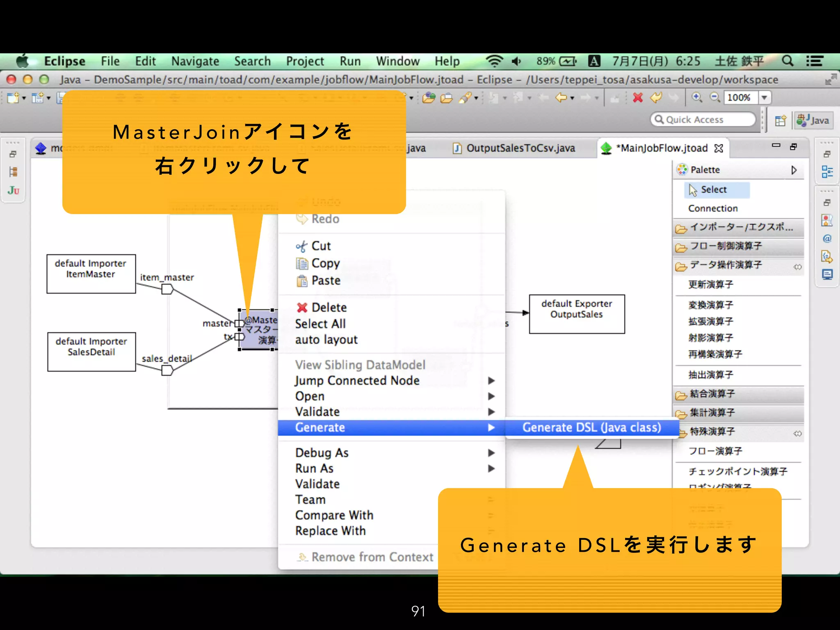This screenshot has width=840, height=630.
Task: Click the Connection tool in Palette
Action: pos(713,209)
